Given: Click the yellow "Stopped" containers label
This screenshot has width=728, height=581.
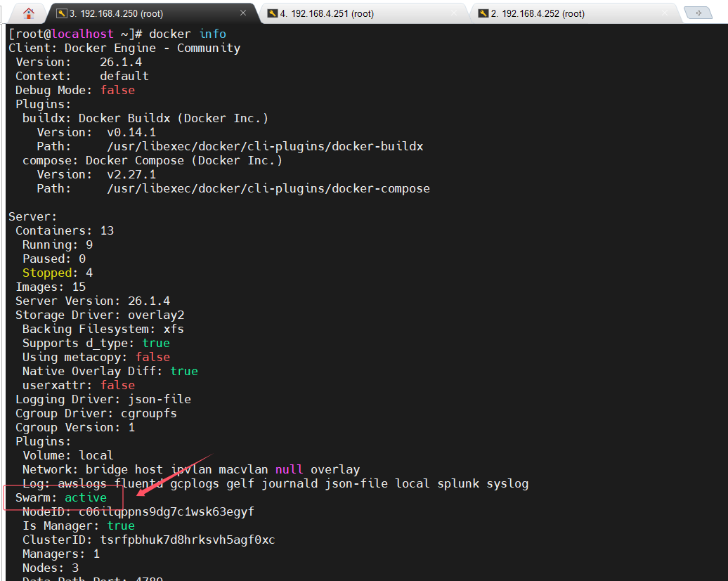Looking at the screenshot, I should click(x=47, y=273).
